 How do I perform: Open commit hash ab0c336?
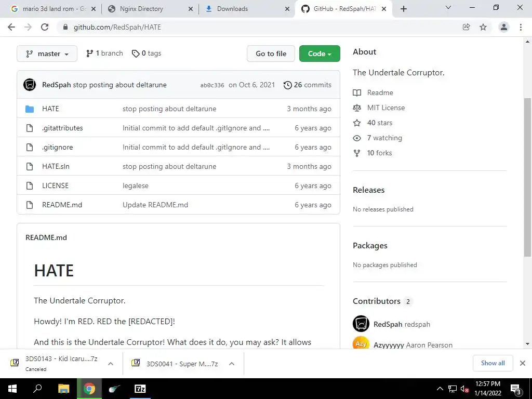[212, 85]
